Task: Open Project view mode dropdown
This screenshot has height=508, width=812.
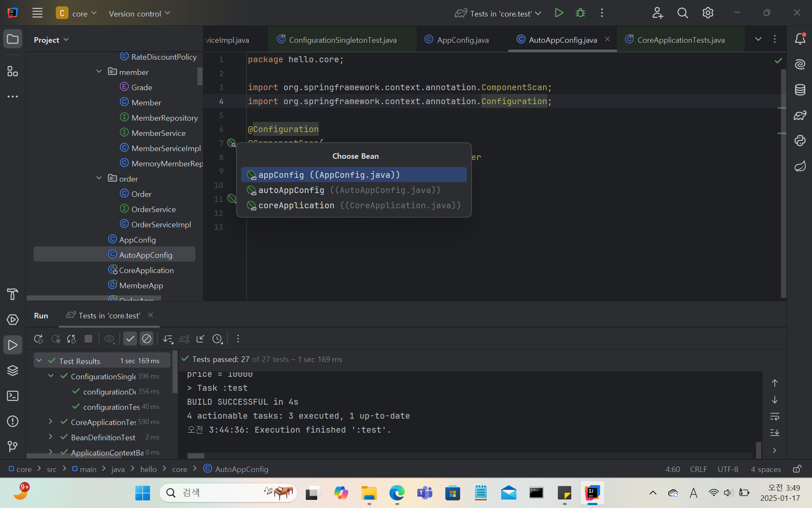Action: click(51, 40)
